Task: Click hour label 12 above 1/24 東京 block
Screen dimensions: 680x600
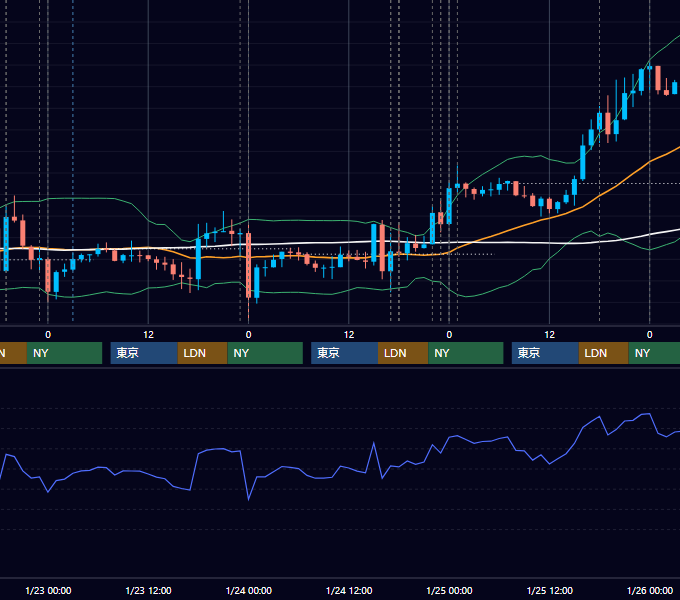Action: tap(349, 335)
